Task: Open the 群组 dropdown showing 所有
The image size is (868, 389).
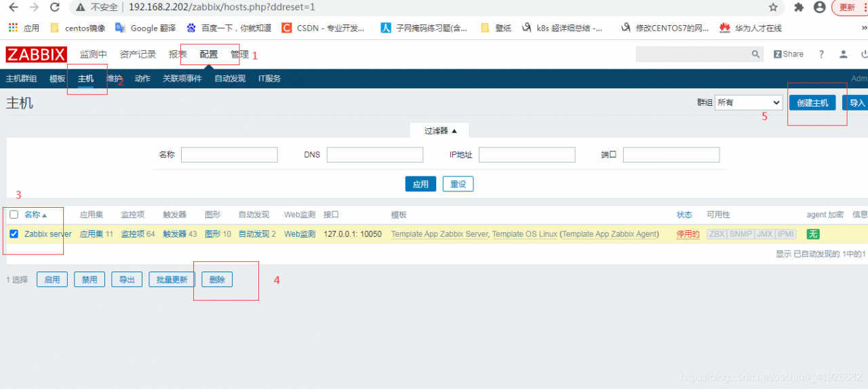Action: pos(749,103)
